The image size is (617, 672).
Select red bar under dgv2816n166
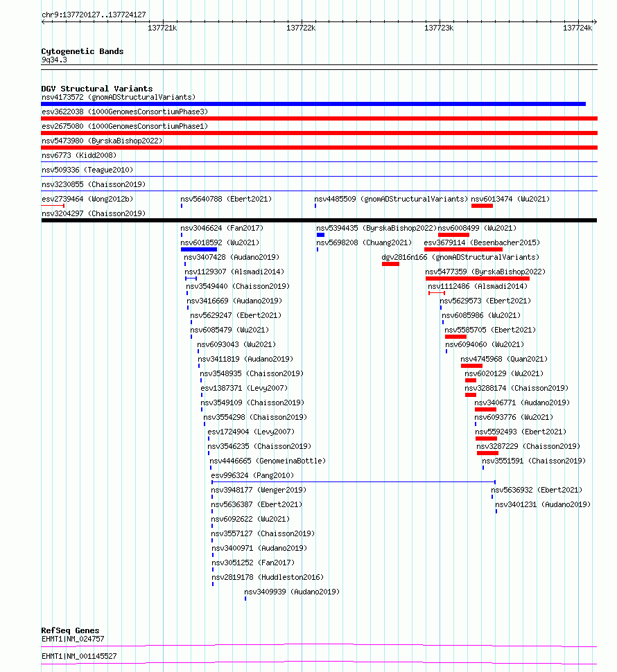pyautogui.click(x=390, y=264)
